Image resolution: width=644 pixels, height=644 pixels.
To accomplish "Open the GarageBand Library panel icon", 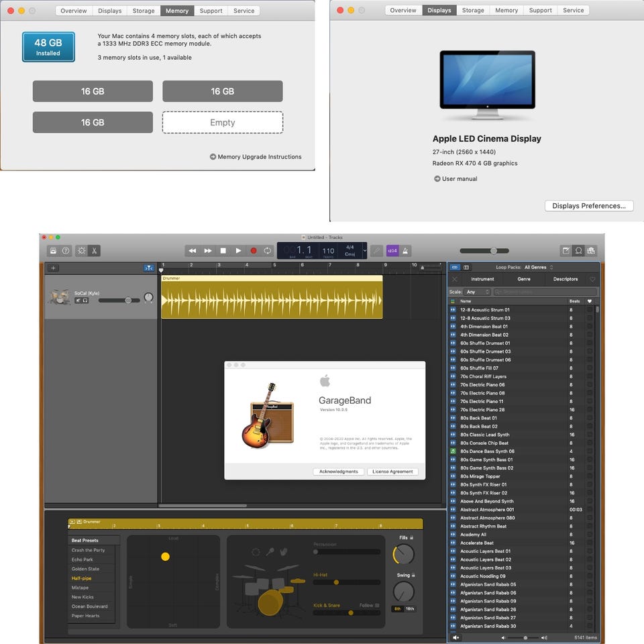I will click(x=53, y=250).
